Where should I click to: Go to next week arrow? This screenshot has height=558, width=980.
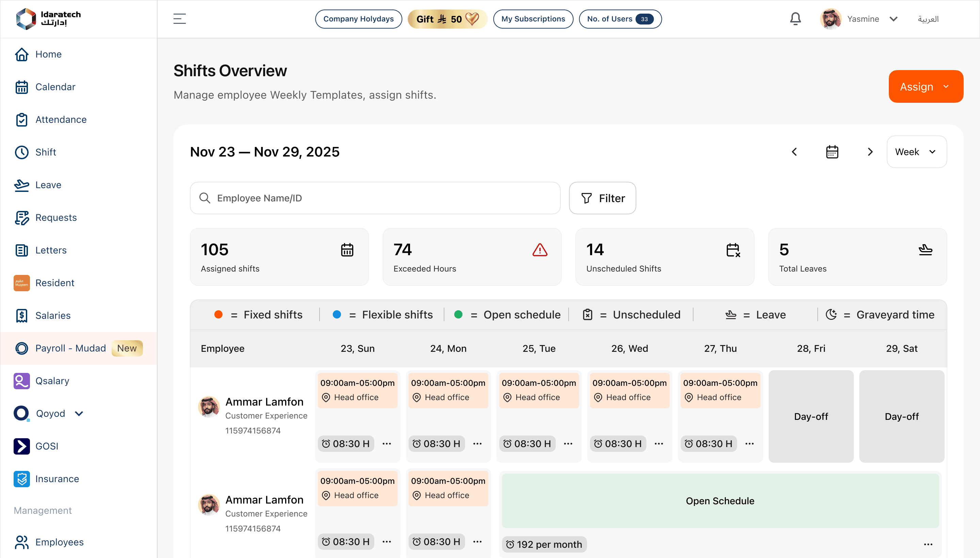[x=870, y=152]
